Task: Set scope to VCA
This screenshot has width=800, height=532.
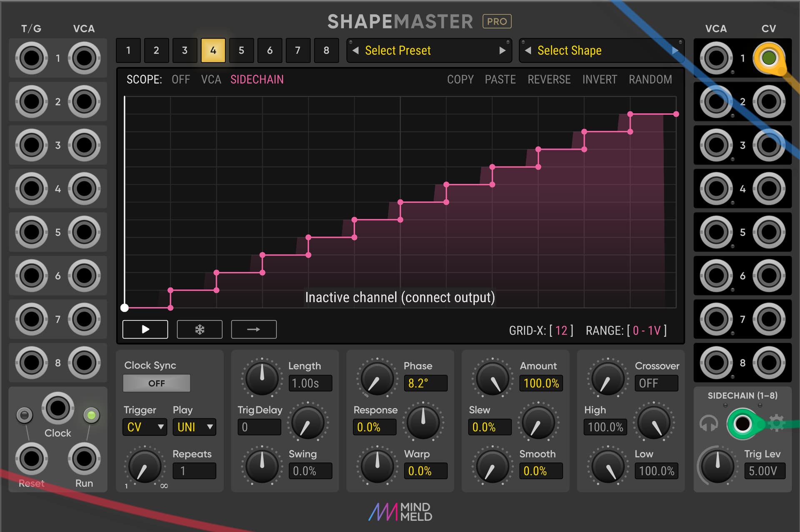Action: coord(211,80)
